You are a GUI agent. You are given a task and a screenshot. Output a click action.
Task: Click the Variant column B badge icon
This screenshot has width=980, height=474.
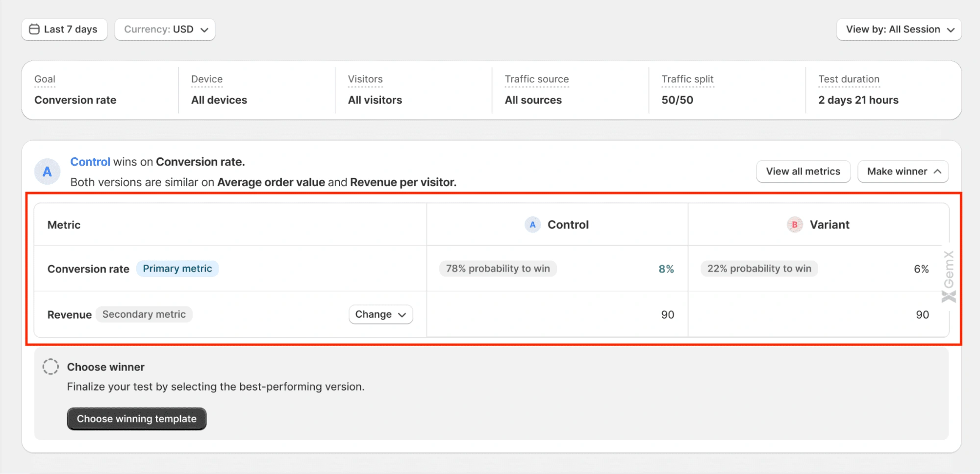tap(794, 225)
